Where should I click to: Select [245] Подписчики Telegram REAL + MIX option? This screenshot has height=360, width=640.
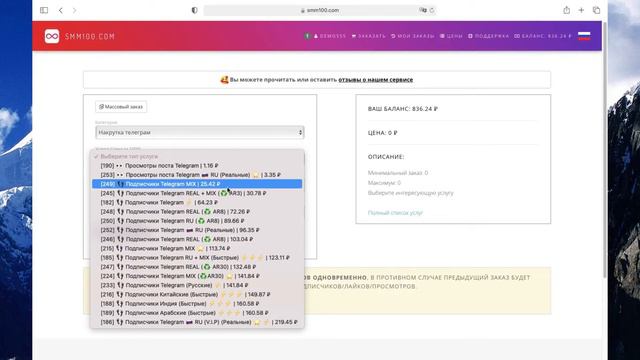pos(197,193)
